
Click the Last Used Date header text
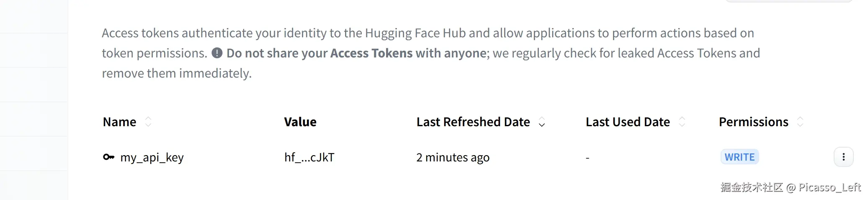pos(628,122)
